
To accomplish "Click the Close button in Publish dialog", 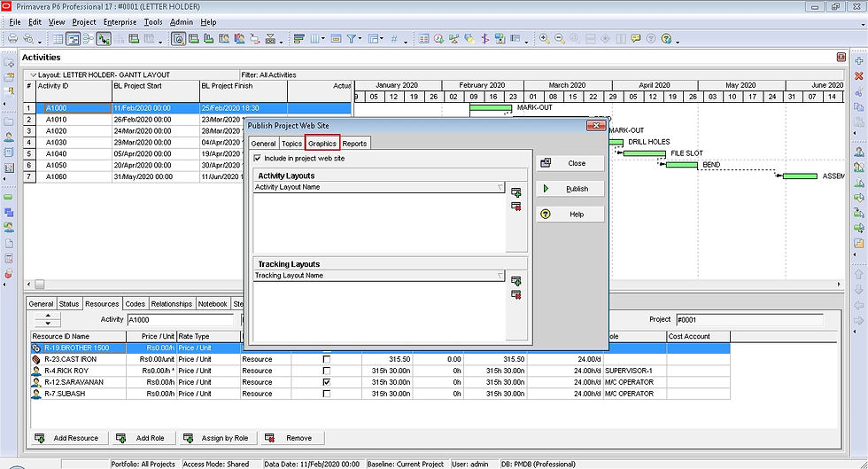I will [x=570, y=163].
